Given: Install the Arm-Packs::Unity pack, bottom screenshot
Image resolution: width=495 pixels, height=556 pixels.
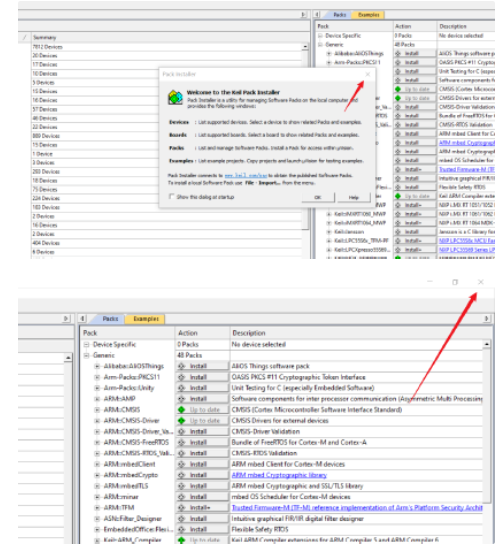Looking at the screenshot, I should (202, 388).
